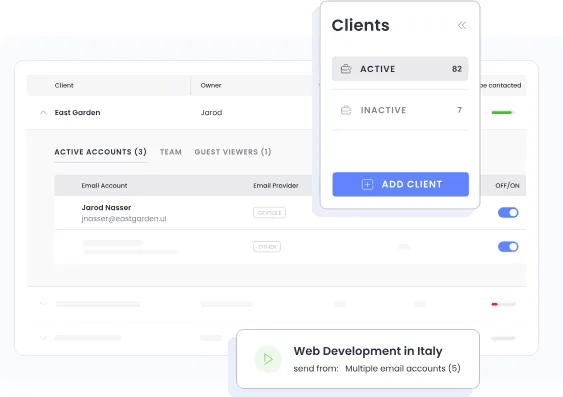Toggle the switch for the OTHER provider account
The image size is (563, 397).
coord(508,247)
